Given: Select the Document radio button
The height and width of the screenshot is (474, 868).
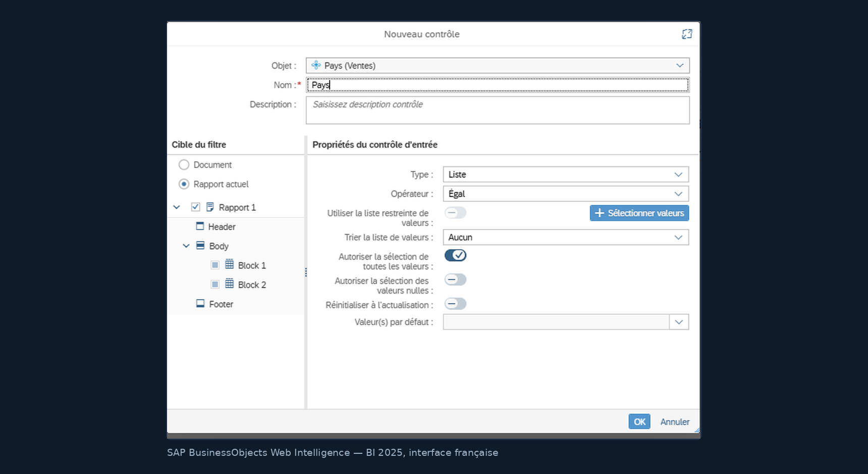Looking at the screenshot, I should click(x=184, y=165).
